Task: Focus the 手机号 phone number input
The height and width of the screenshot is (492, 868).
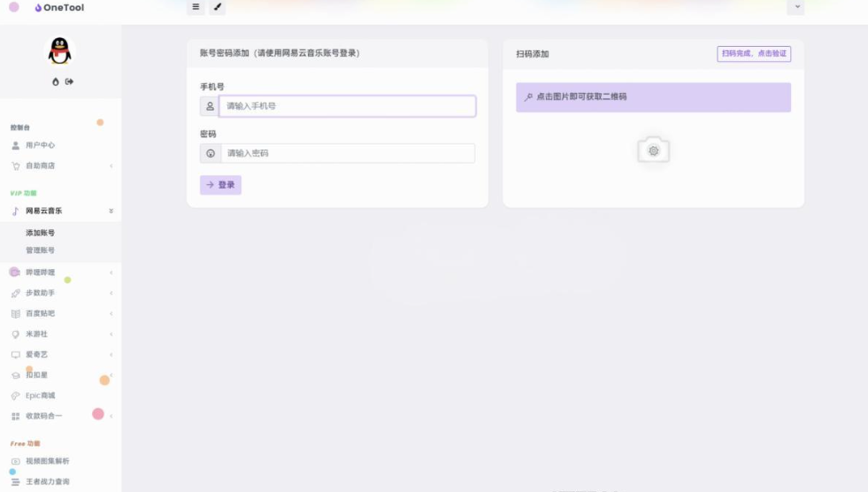Action: (x=347, y=106)
